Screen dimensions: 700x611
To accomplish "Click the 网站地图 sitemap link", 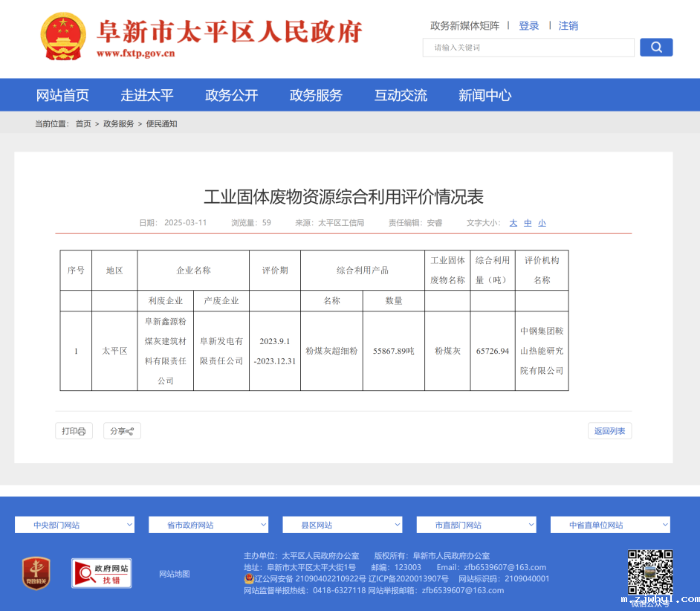I will click(175, 573).
